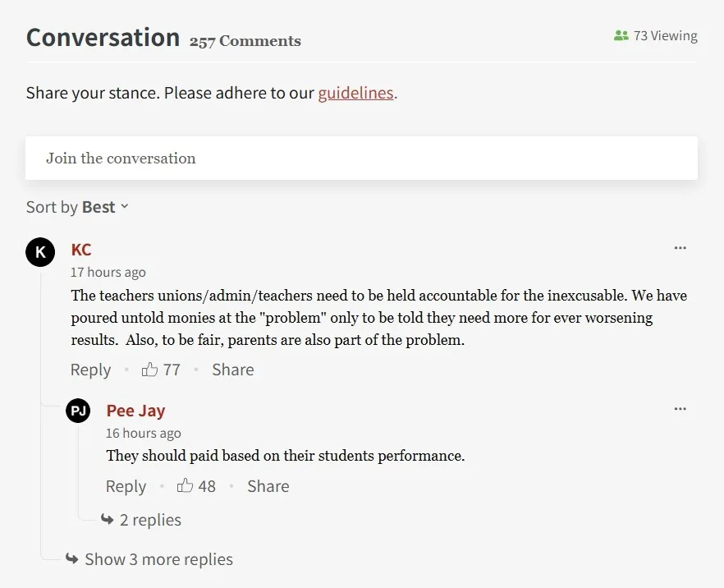The width and height of the screenshot is (724, 588).
Task: Like KC's comment with thumbs-up icon
Action: pos(149,370)
